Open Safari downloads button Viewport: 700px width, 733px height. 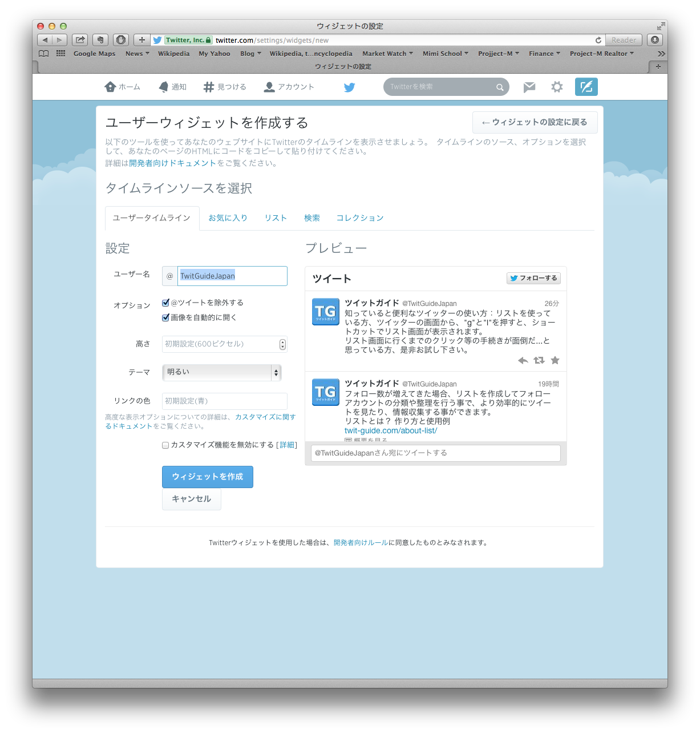[655, 40]
